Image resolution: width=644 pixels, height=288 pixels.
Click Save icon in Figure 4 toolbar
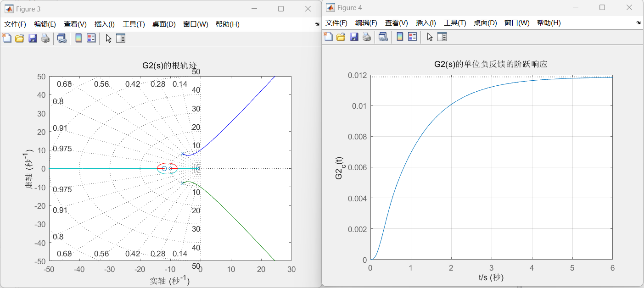click(x=354, y=37)
